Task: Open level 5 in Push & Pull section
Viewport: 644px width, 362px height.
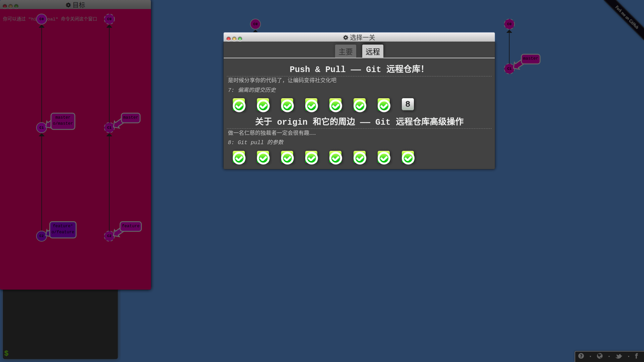Action: 335,105
